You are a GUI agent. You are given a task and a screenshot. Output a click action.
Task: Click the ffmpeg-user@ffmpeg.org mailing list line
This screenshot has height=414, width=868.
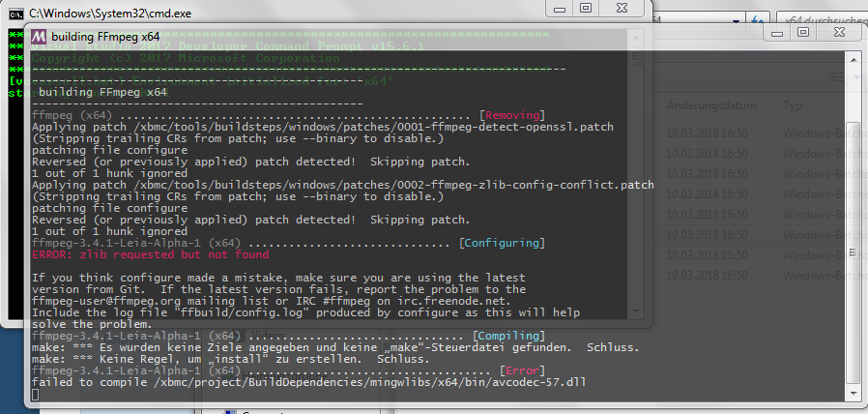pyautogui.click(x=272, y=301)
